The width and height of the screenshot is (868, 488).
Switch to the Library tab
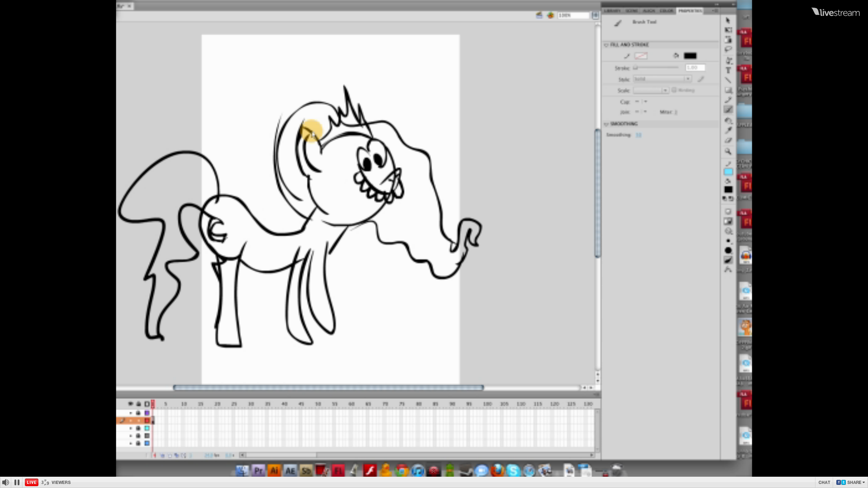(x=612, y=11)
